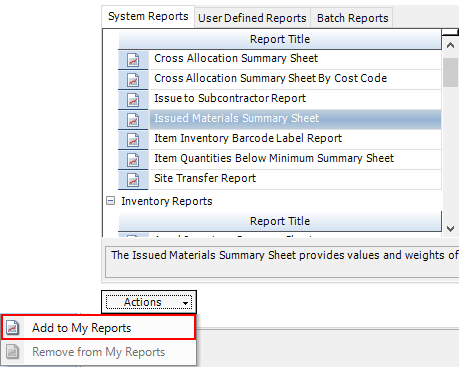Click Report Title header under Inventory Reports
The image size is (459, 367).
coord(280,221)
